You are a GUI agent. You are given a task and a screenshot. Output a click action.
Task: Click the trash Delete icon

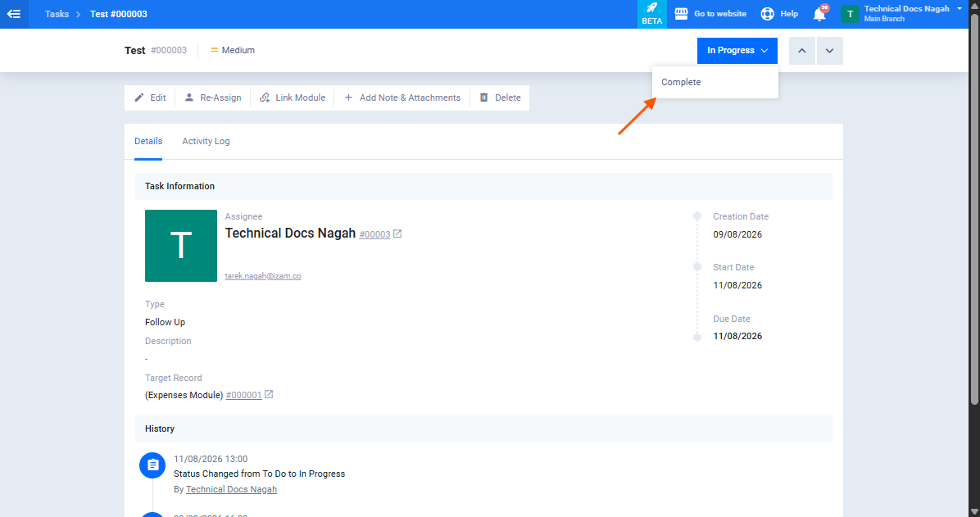pos(483,98)
